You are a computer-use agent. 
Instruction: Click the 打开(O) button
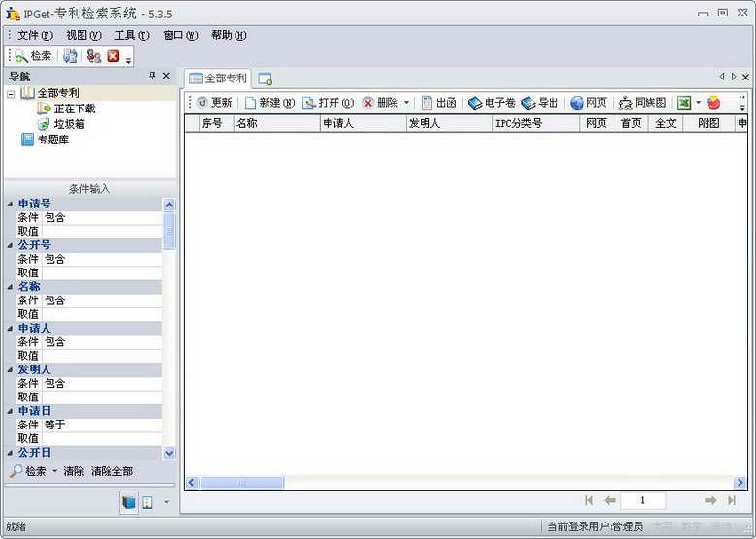(x=328, y=103)
